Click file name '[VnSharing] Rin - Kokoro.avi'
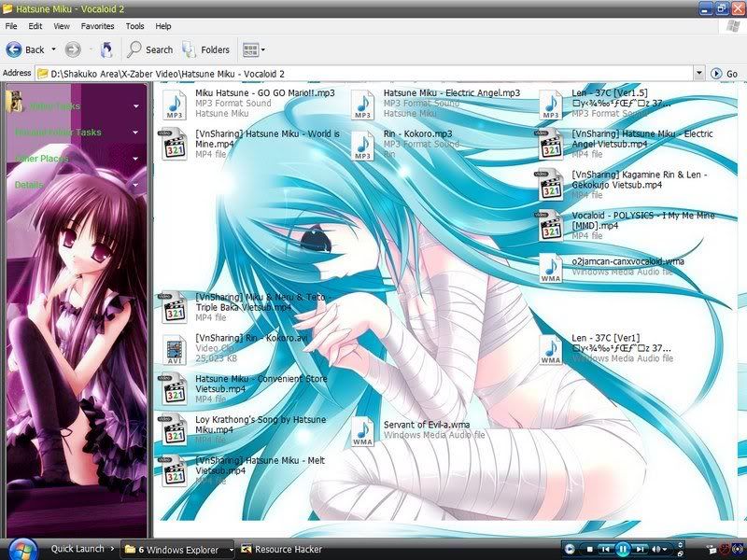Screen dimensions: 747x560 (x=251, y=338)
